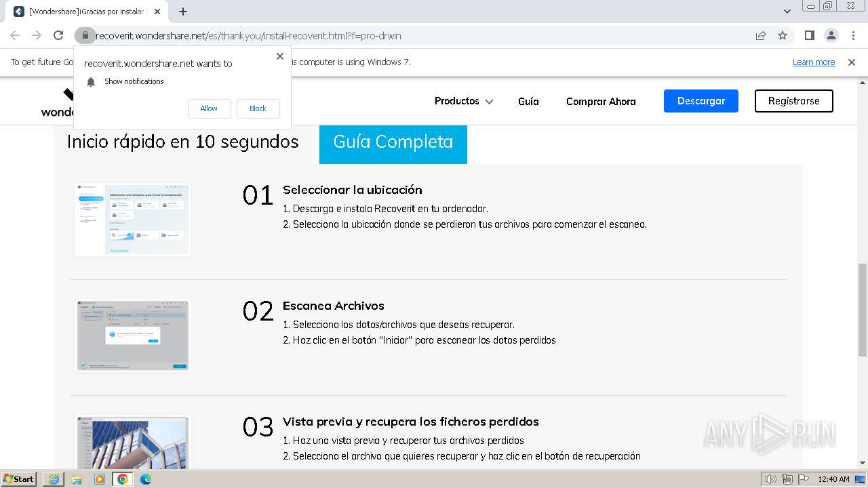The width and height of the screenshot is (868, 488).
Task: Open the step 01 location screenshot thumbnail
Action: click(x=132, y=220)
